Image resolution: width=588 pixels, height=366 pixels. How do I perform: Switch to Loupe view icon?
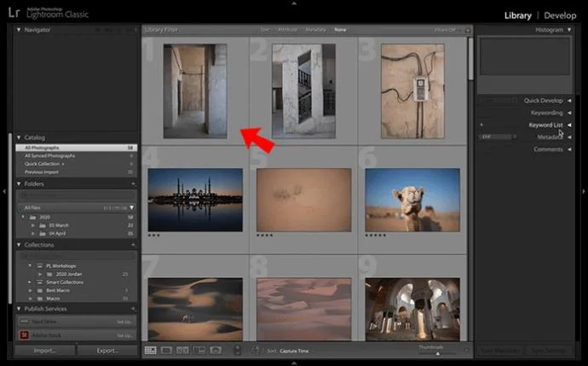[167, 351]
